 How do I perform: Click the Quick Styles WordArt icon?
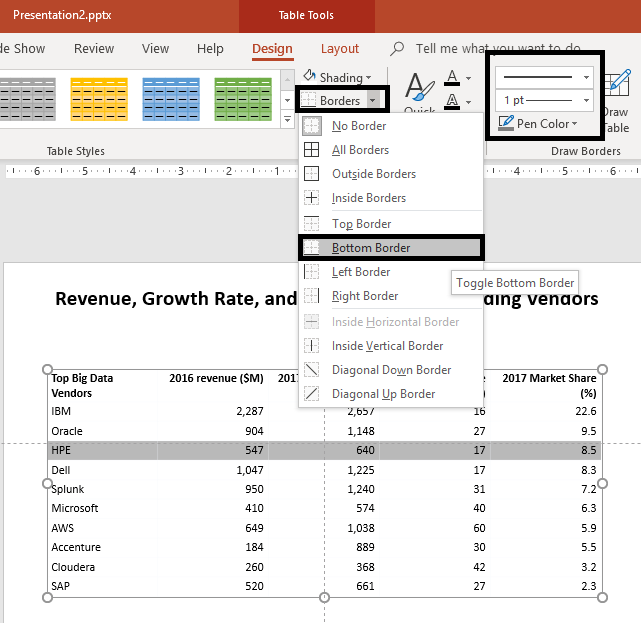click(x=419, y=87)
